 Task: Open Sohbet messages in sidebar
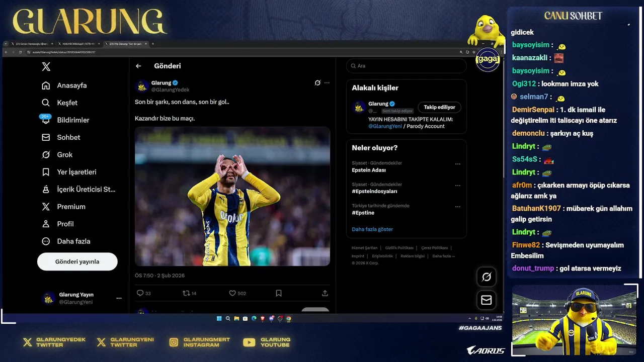click(61, 137)
